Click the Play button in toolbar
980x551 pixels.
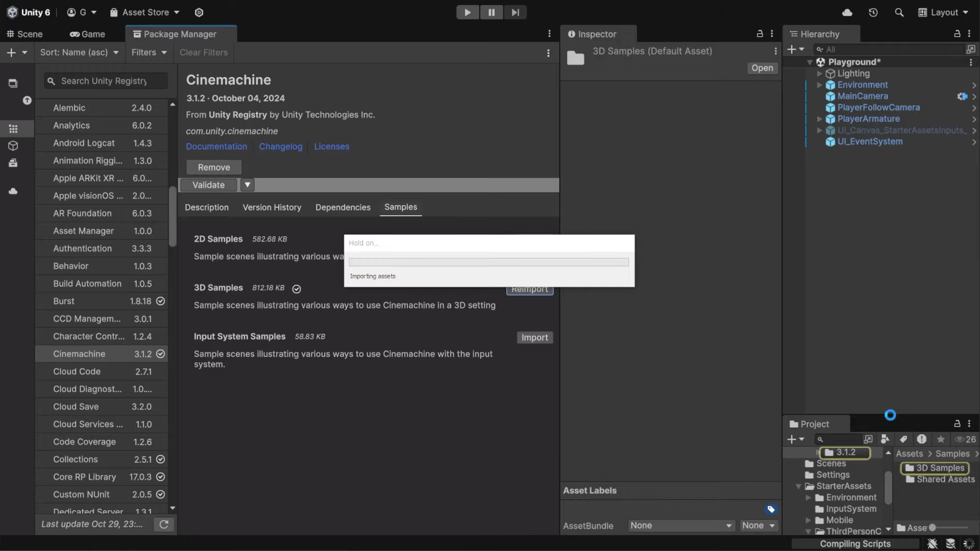467,12
